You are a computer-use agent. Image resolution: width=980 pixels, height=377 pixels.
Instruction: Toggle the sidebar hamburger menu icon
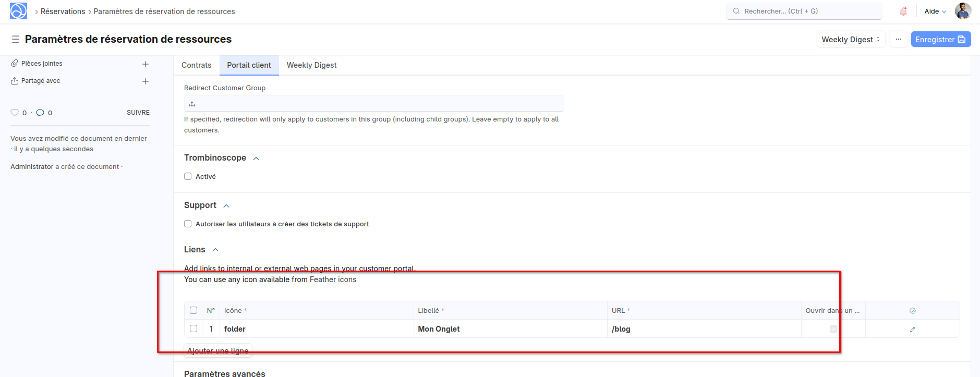pos(16,39)
